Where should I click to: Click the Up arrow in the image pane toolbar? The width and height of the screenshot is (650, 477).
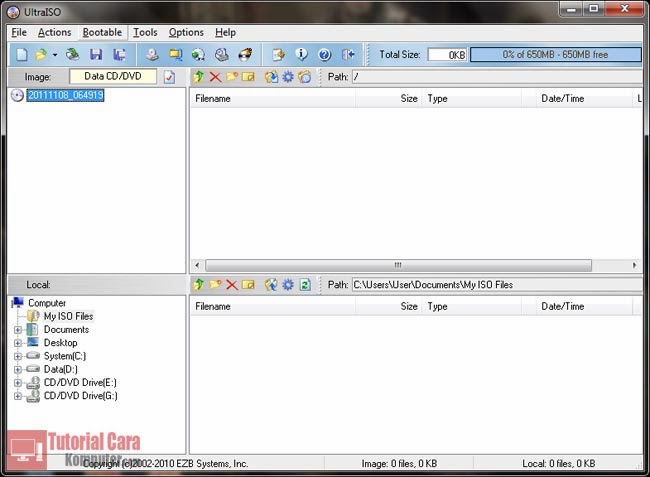[199, 77]
